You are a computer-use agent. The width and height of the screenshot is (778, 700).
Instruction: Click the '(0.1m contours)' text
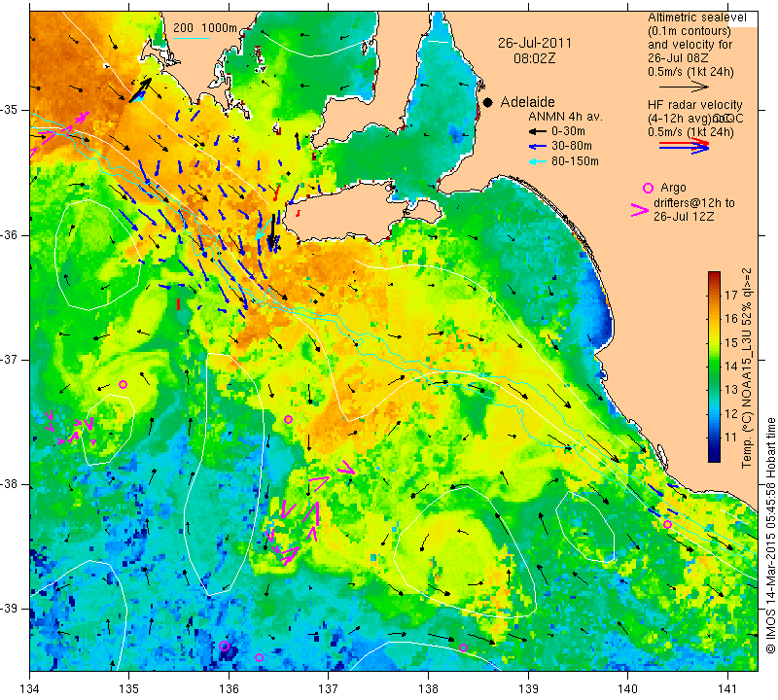pyautogui.click(x=690, y=31)
